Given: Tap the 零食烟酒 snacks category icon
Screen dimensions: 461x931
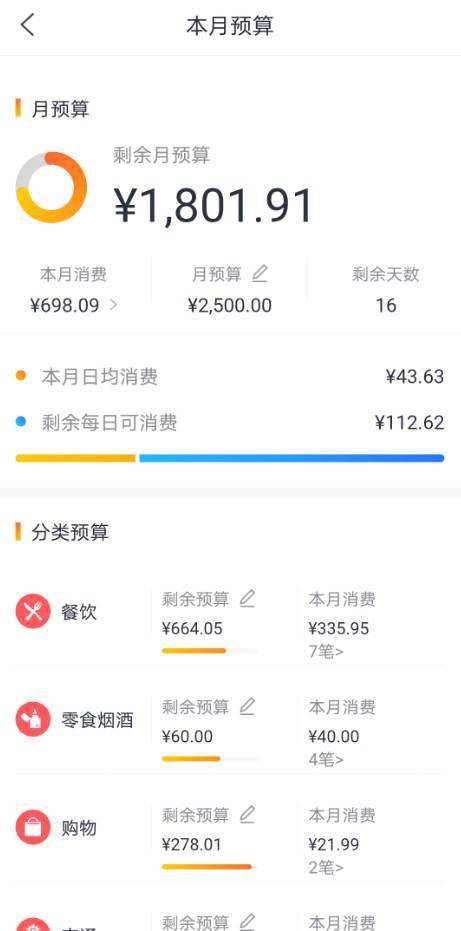Looking at the screenshot, I should pyautogui.click(x=33, y=719).
